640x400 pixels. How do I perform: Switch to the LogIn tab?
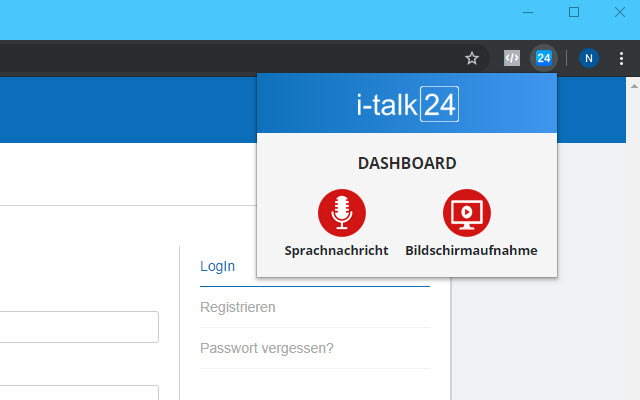217,266
